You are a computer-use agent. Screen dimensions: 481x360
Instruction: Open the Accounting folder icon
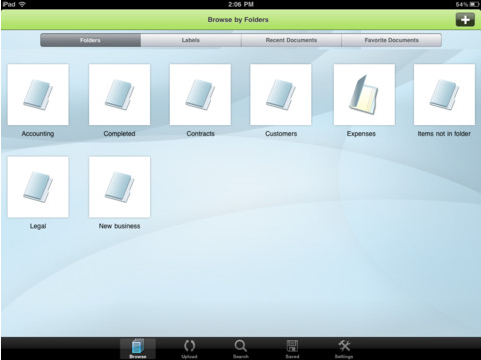coord(38,95)
